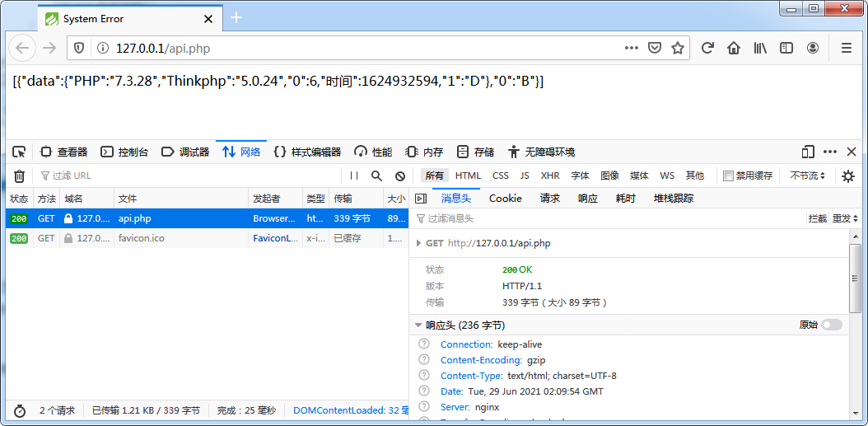The image size is (868, 426).
Task: Open the 调试器 debugger tab
Action: 185,152
